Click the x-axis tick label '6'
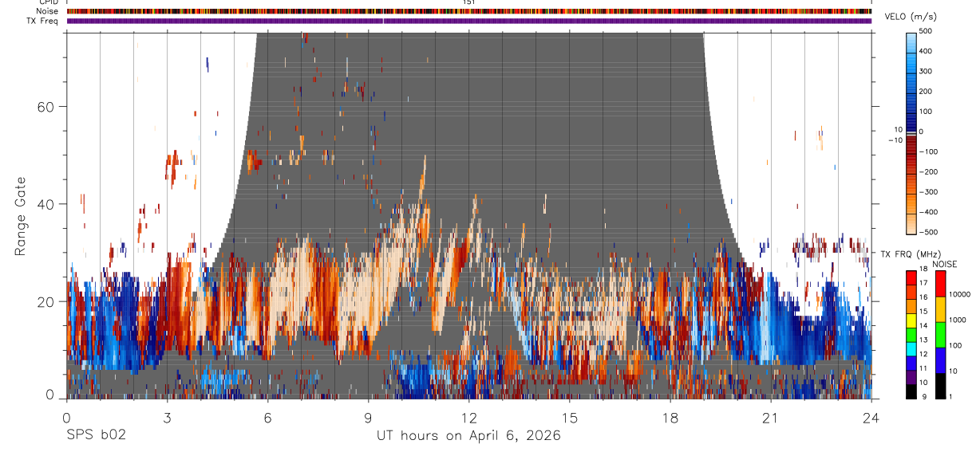 (267, 418)
